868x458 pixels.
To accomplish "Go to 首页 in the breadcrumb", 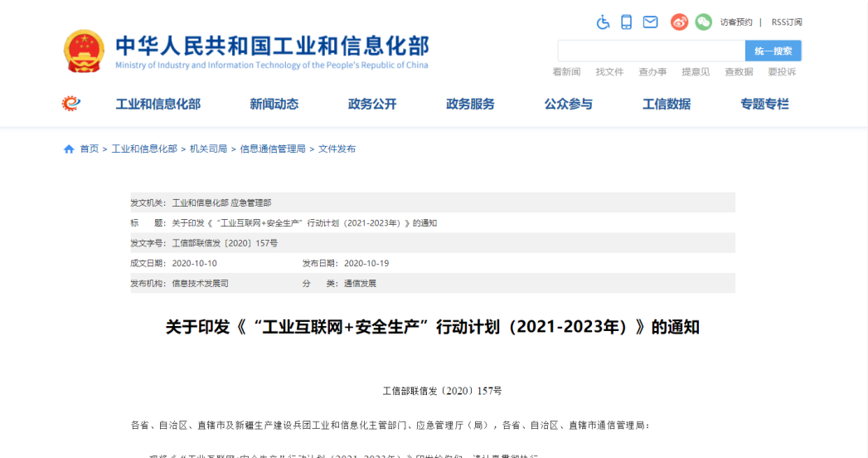I will pyautogui.click(x=90, y=149).
